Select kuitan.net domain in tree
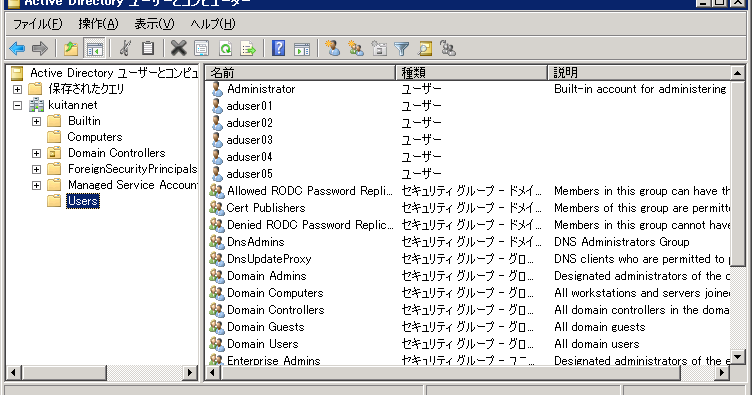This screenshot has width=752, height=395. click(73, 105)
